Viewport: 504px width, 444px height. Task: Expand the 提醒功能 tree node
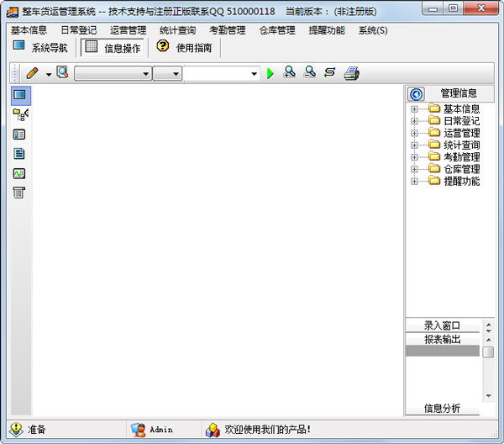pyautogui.click(x=414, y=182)
